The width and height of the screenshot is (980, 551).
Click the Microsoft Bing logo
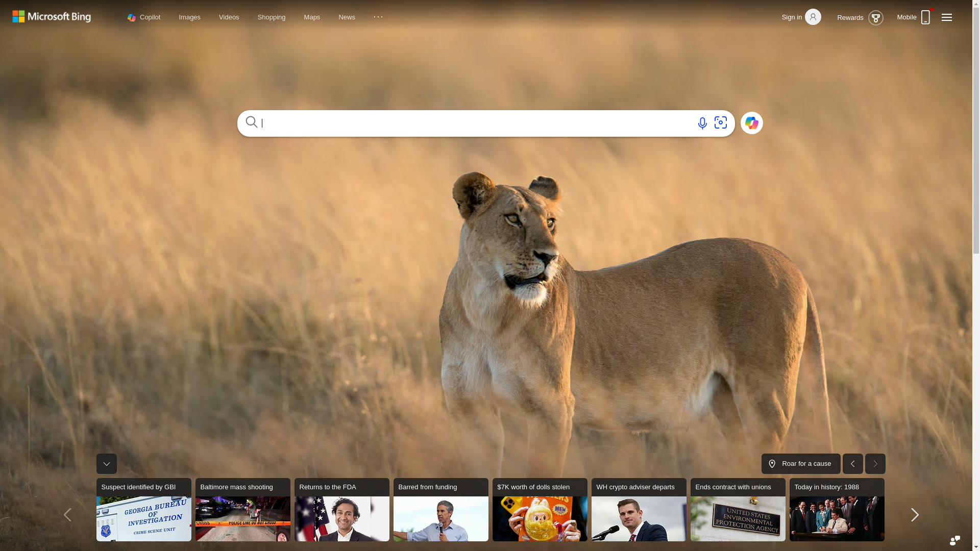52,17
